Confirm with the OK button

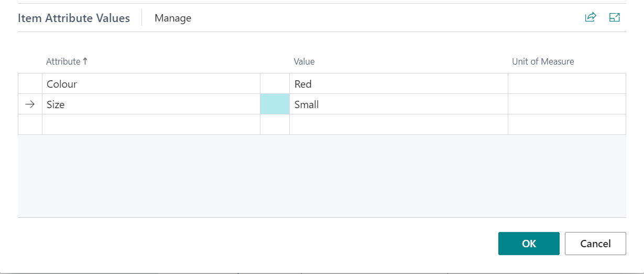529,244
